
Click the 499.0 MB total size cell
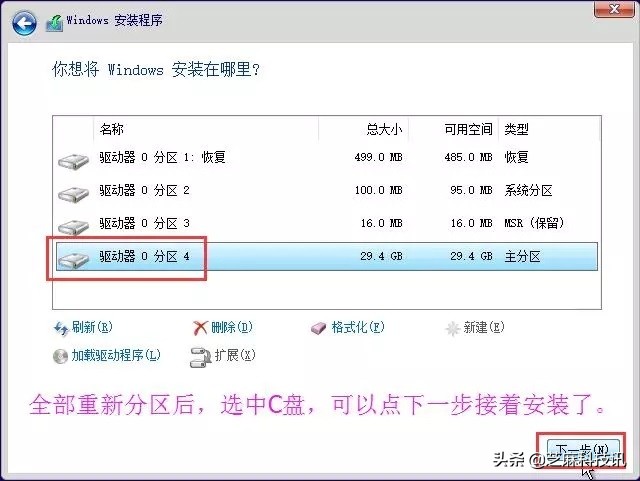378,157
